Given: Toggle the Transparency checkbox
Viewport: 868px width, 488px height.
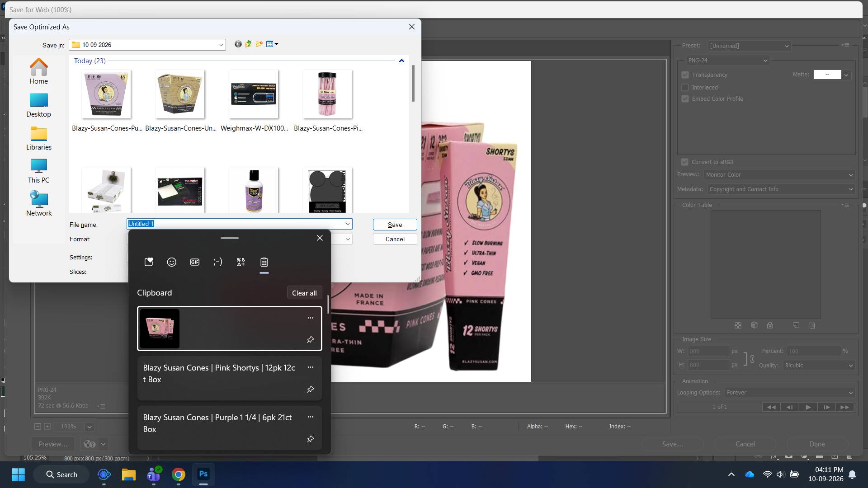Looking at the screenshot, I should (685, 75).
